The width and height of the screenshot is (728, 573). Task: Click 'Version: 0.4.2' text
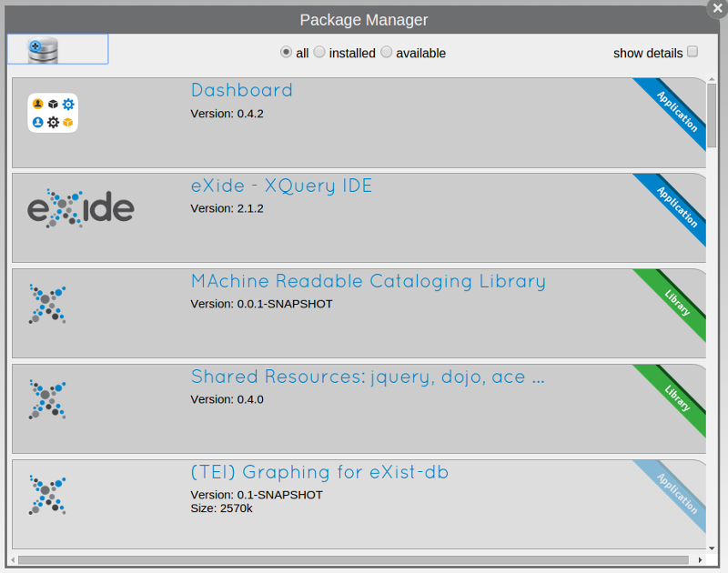pos(227,114)
